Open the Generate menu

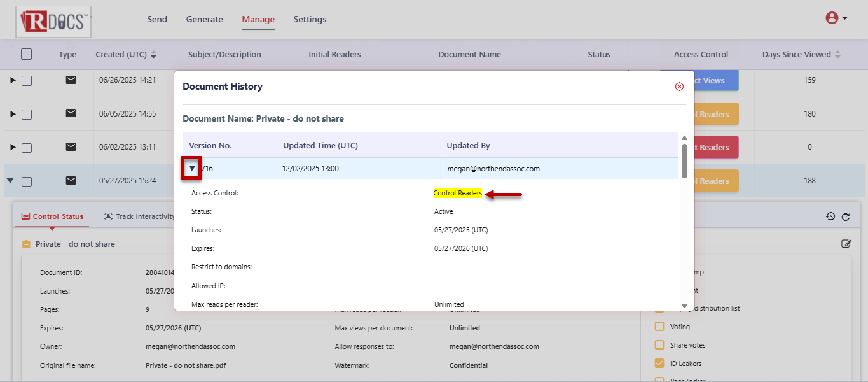pos(204,19)
